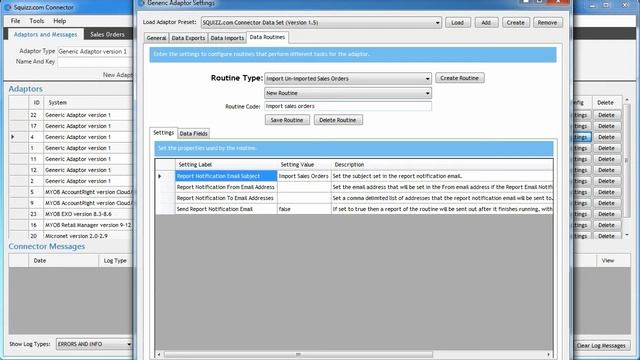Click the Create preset button
Image resolution: width=640 pixels, height=360 pixels.
pos(516,22)
